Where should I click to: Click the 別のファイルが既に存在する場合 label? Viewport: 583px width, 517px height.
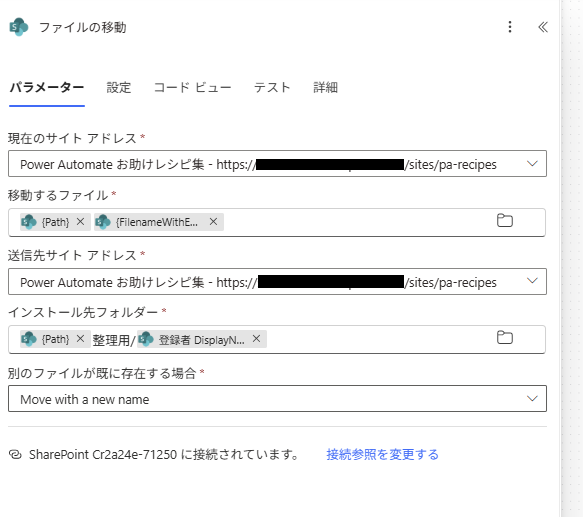[x=102, y=373]
